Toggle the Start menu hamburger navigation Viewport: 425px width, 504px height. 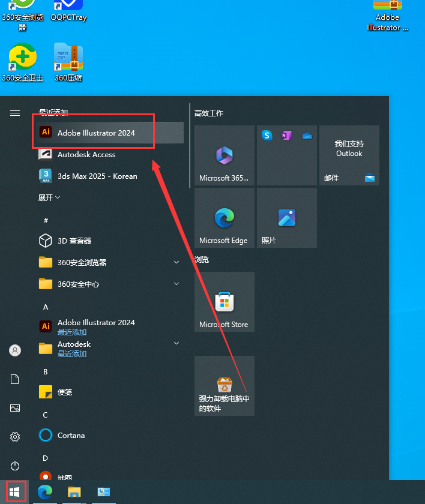point(15,113)
